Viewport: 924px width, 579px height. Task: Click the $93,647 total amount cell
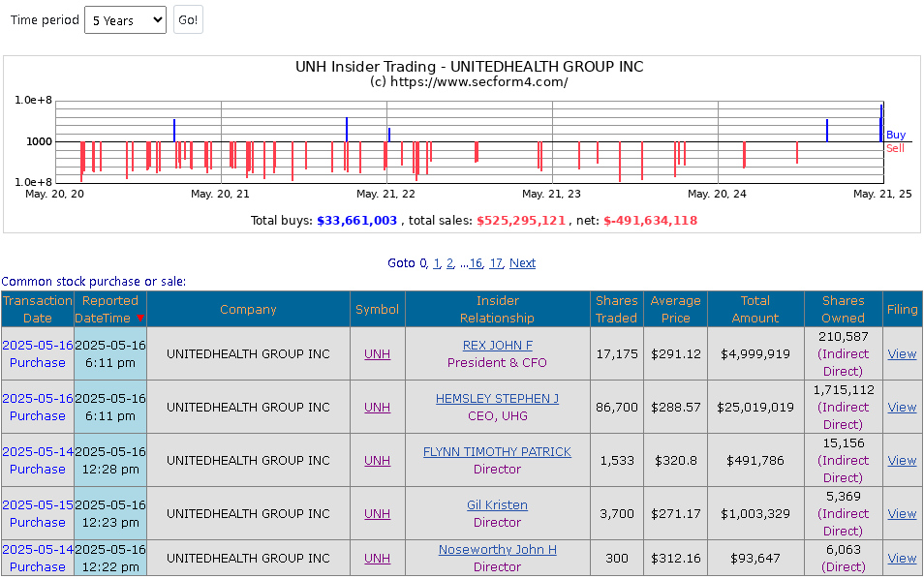pyautogui.click(x=755, y=559)
